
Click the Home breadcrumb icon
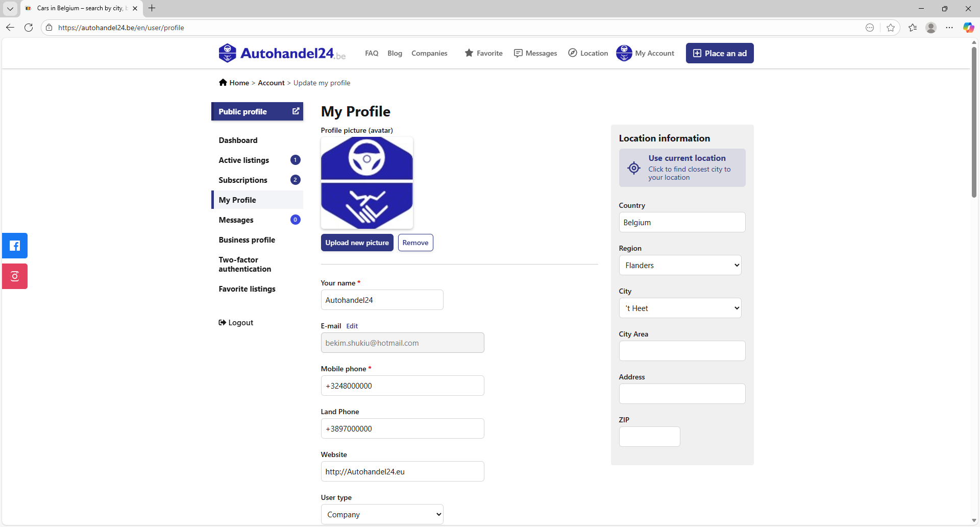click(223, 83)
